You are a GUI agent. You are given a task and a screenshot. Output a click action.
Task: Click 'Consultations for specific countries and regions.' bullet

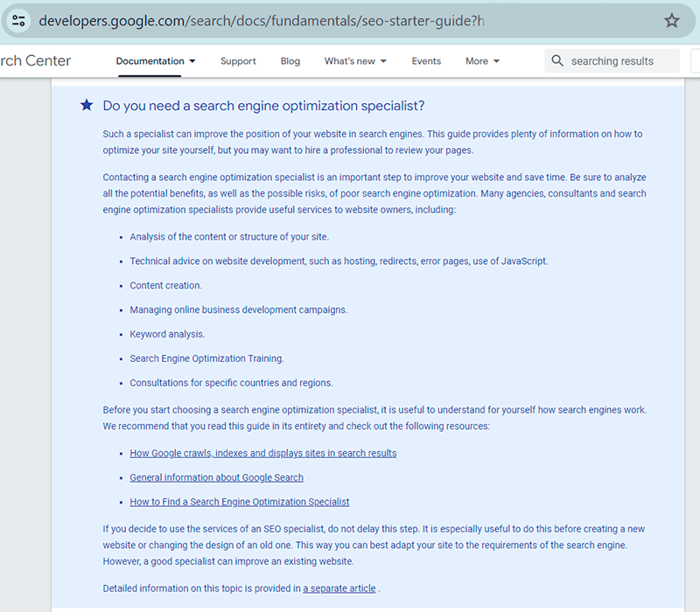tap(231, 383)
